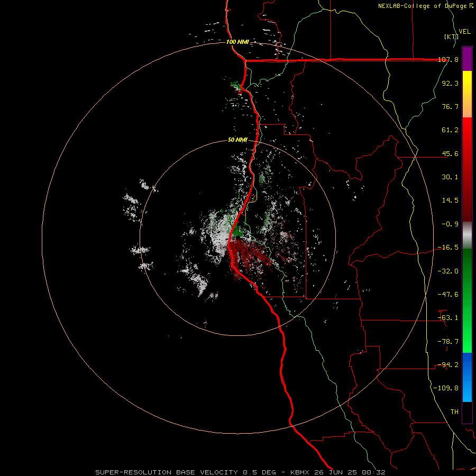Screen dimensions: 476x476
Task: Click the TH legend label
Action: (454, 412)
